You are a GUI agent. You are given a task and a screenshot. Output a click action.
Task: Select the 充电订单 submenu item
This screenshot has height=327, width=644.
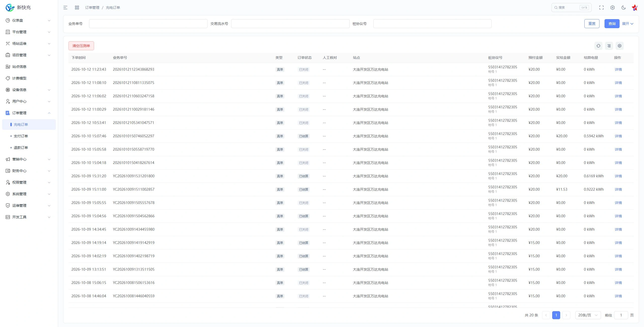pyautogui.click(x=29, y=125)
